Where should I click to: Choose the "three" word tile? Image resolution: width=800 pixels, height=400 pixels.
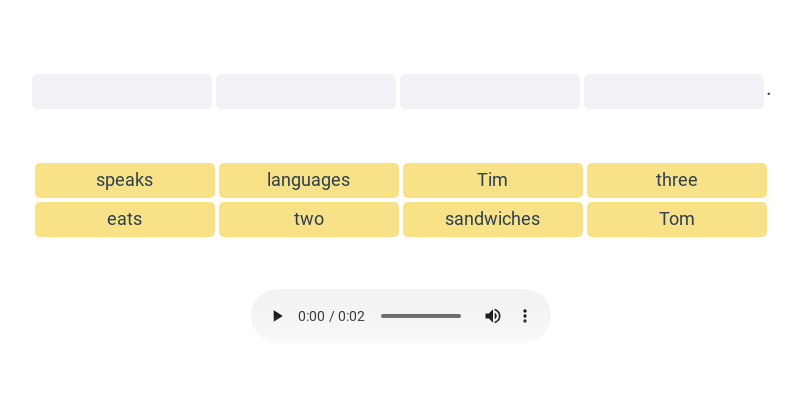677,180
